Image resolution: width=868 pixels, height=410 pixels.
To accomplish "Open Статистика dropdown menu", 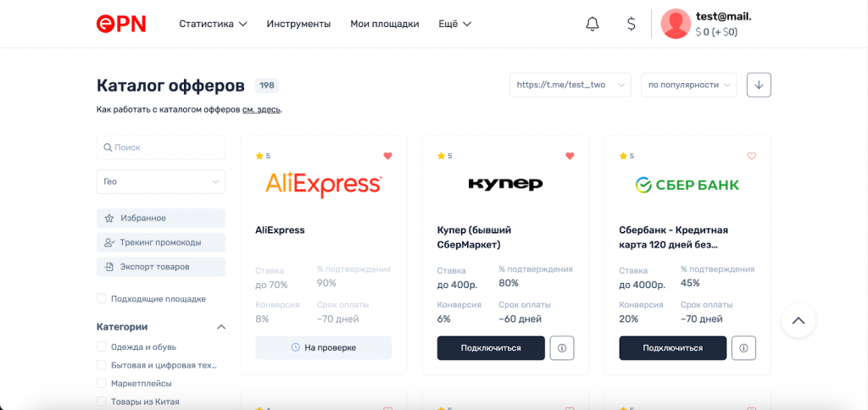I will tap(213, 24).
